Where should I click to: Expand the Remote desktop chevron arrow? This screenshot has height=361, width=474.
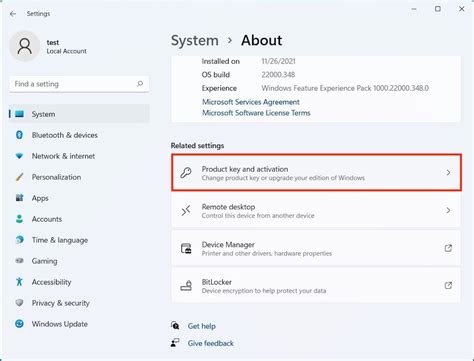(x=448, y=210)
